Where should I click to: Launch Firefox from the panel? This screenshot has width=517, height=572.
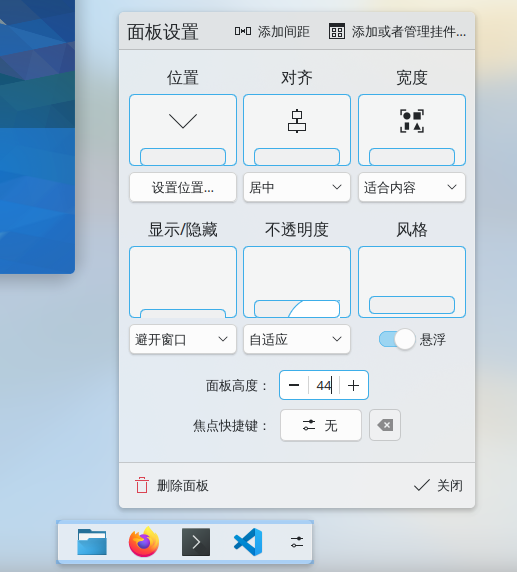point(144,542)
